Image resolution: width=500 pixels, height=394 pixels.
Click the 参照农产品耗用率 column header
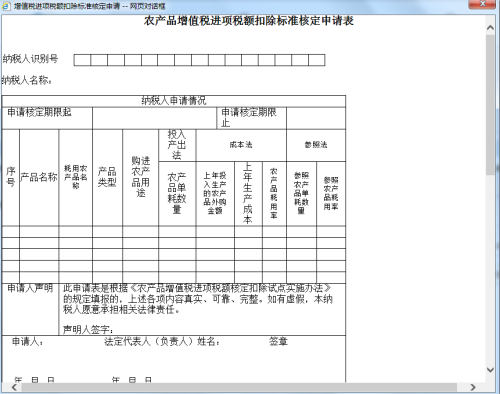[x=331, y=194]
